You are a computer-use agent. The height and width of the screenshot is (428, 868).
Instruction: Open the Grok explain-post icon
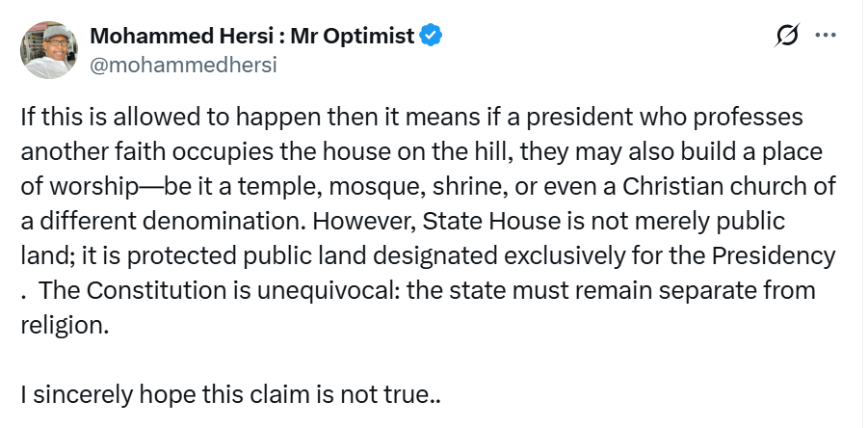click(786, 36)
